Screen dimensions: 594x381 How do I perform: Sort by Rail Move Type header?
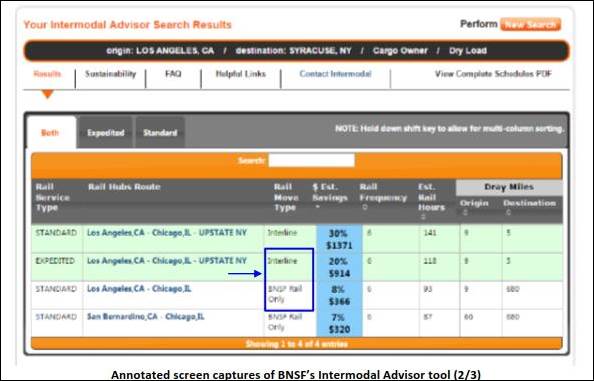pyautogui.click(x=286, y=197)
